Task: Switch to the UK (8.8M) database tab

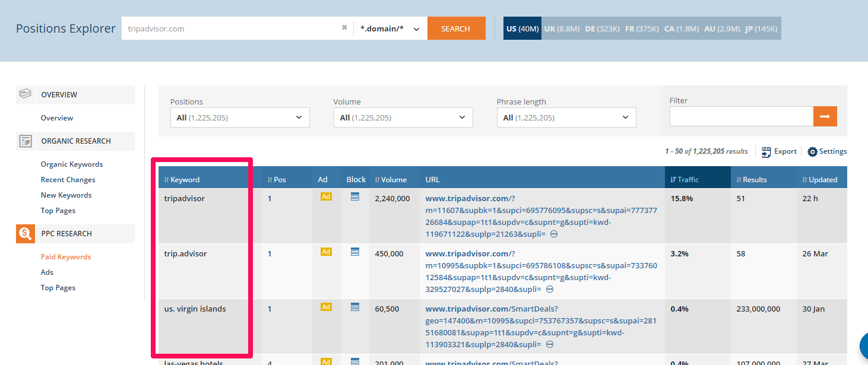Action: click(x=562, y=28)
